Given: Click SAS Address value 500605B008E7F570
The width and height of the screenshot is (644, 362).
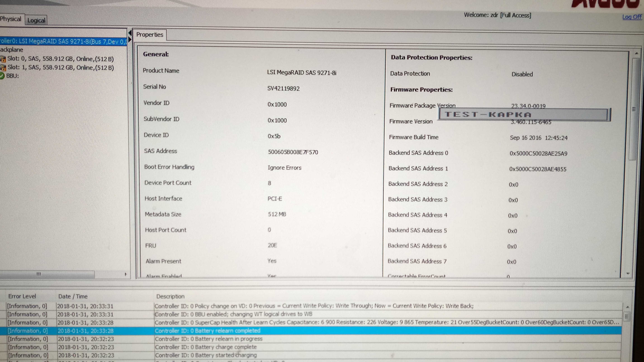Looking at the screenshot, I should 293,152.
